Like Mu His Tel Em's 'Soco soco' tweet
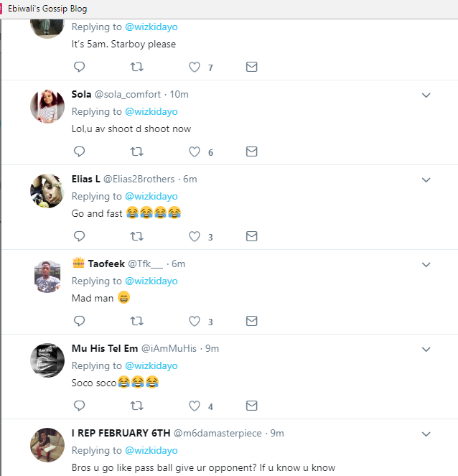 point(194,406)
